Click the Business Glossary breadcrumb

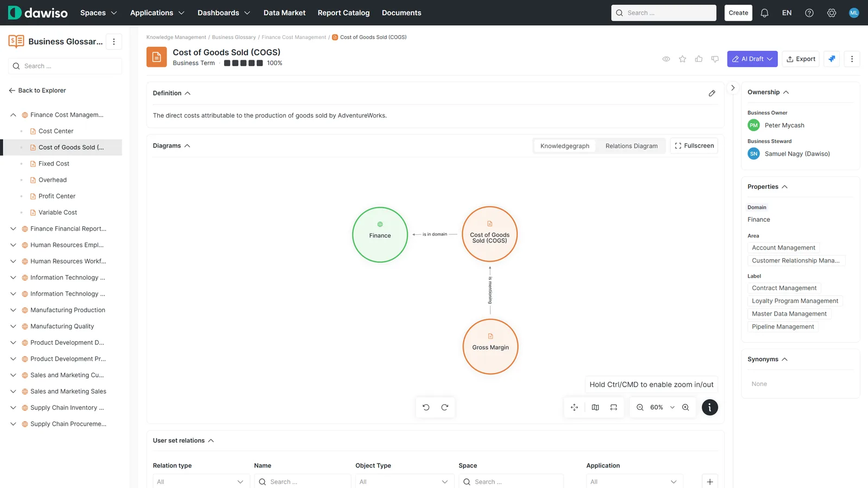234,37
